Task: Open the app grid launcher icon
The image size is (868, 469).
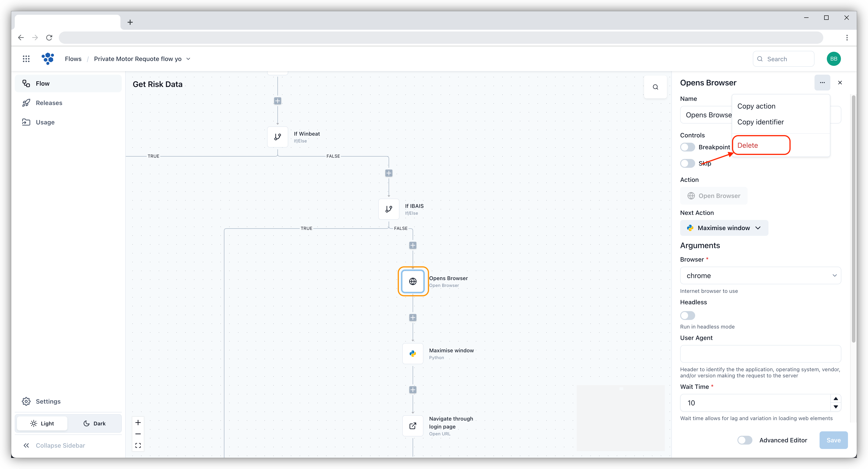Action: pos(26,59)
